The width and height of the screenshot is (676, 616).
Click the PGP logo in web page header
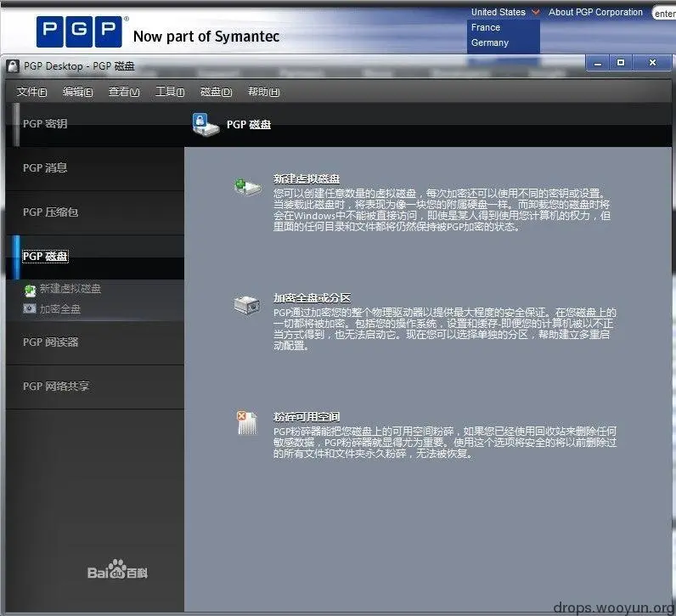(x=79, y=31)
